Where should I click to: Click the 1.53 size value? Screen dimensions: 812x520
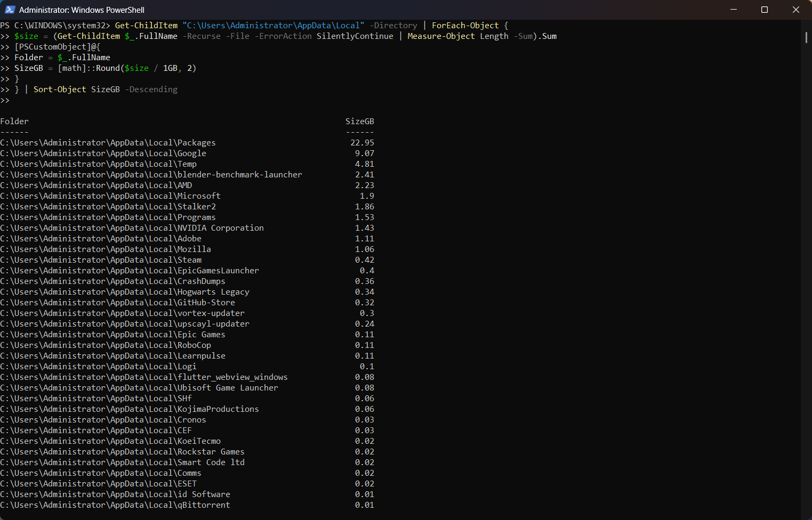(365, 217)
